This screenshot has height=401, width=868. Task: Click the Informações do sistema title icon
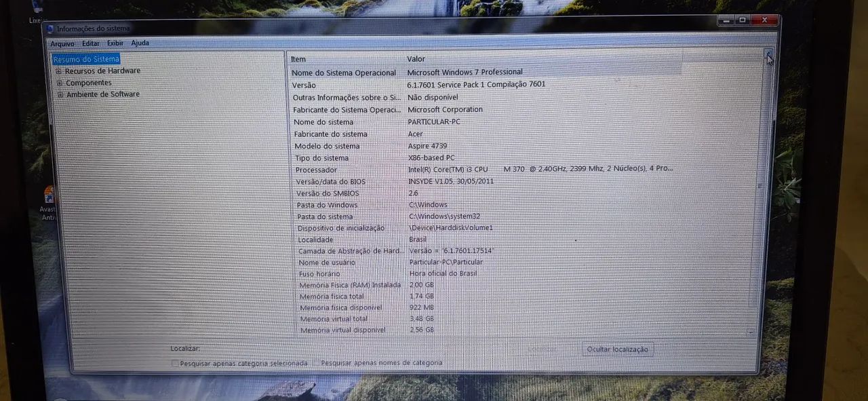tap(50, 28)
